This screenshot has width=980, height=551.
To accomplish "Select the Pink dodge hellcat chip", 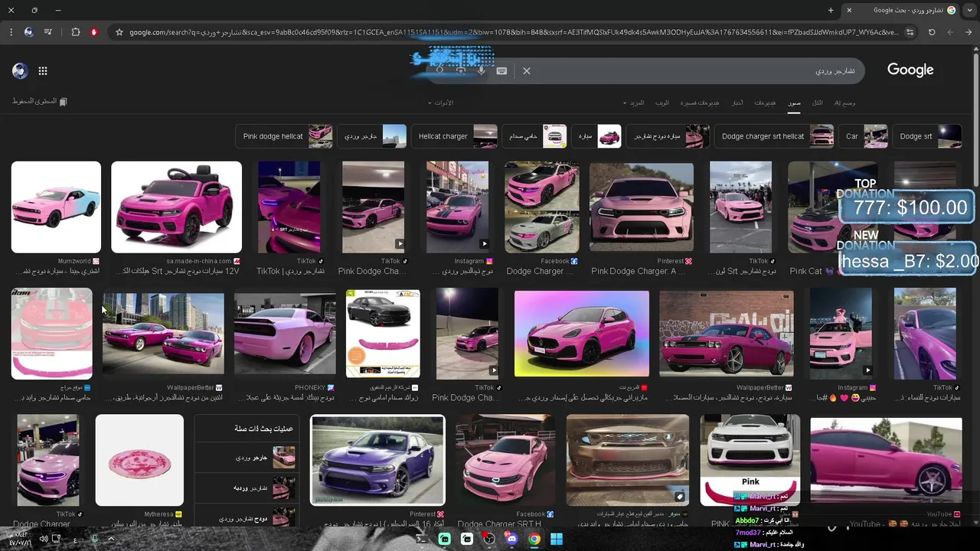I will coord(284,136).
